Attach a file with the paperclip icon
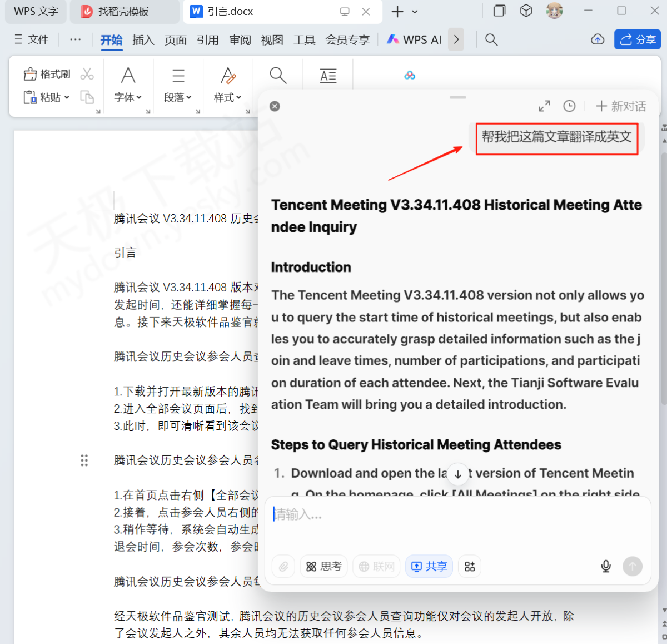This screenshot has height=644, width=667. [x=283, y=566]
